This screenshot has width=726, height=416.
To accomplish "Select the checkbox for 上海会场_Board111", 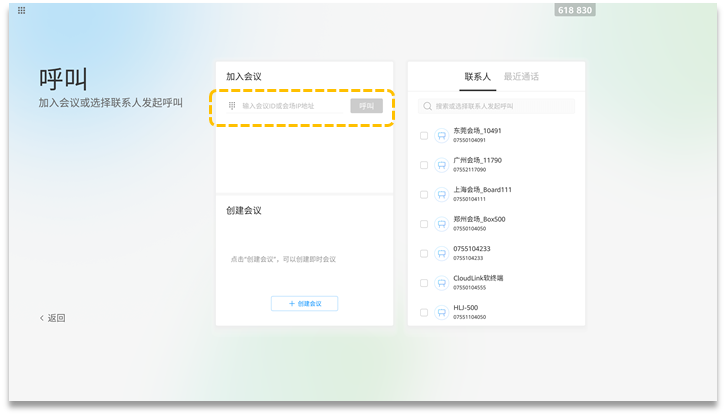I will [x=424, y=194].
